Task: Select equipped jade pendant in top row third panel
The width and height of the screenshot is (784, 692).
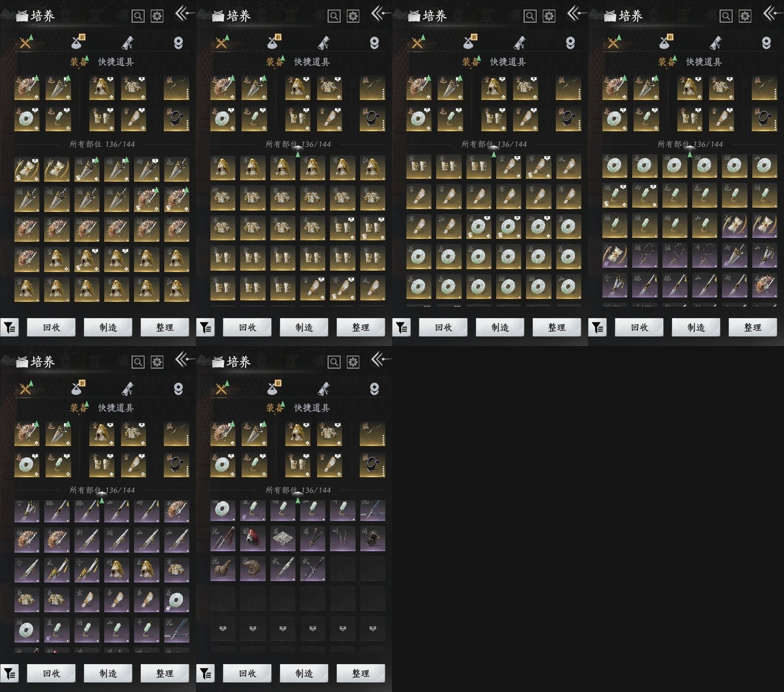Action: pyautogui.click(x=450, y=119)
